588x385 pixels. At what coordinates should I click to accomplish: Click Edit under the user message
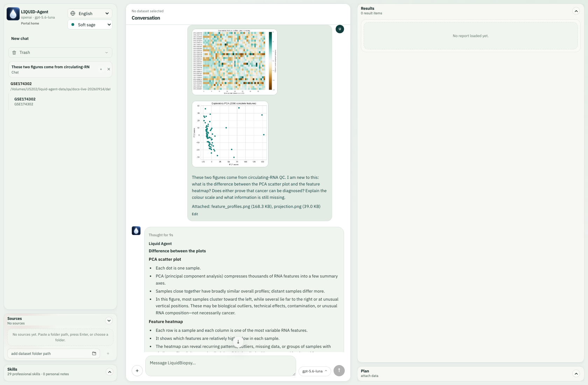click(x=195, y=214)
